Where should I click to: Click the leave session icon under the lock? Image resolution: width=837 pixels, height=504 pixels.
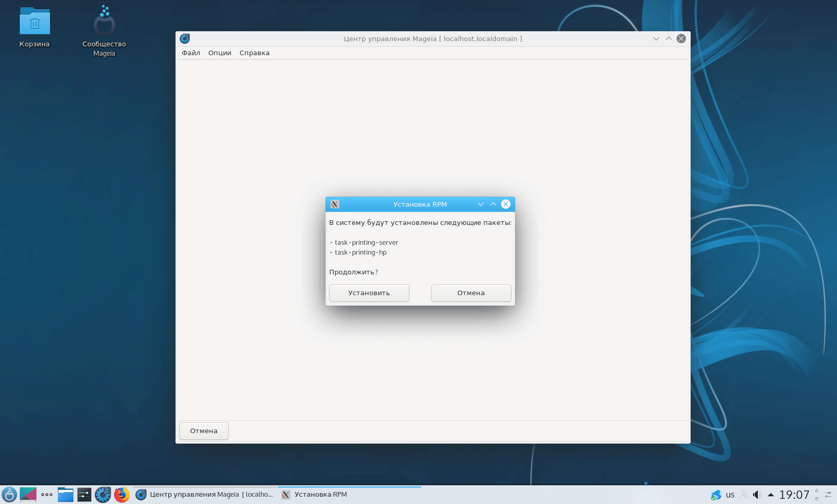817,499
